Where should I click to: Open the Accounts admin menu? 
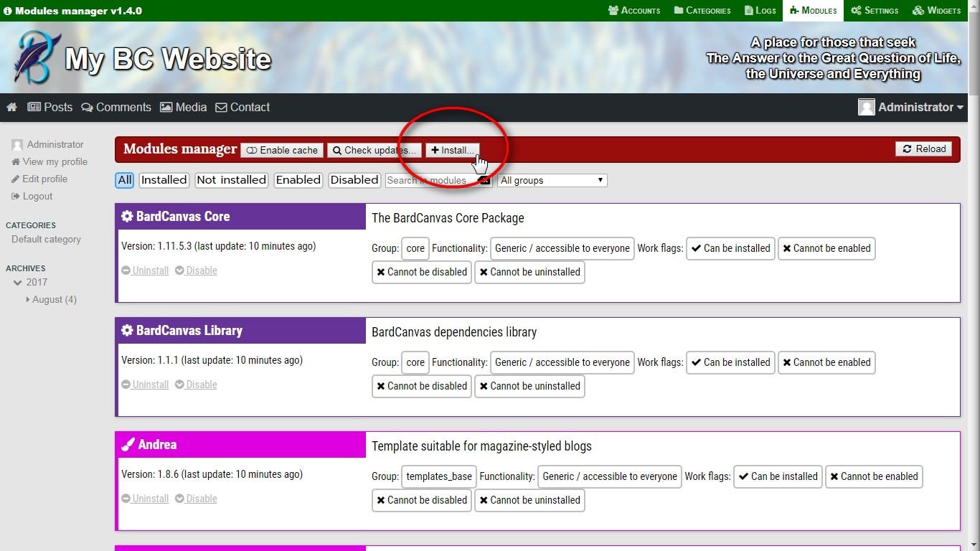[x=633, y=11]
